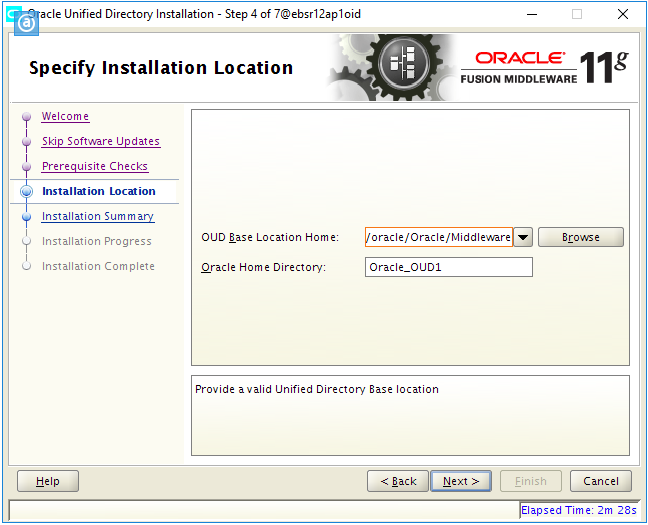Click the Installation Progress step label
The height and width of the screenshot is (525, 648).
coord(97,241)
